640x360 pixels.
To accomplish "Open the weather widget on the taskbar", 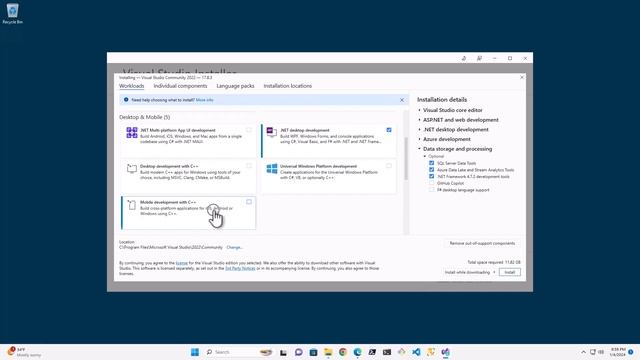I will (x=24, y=352).
